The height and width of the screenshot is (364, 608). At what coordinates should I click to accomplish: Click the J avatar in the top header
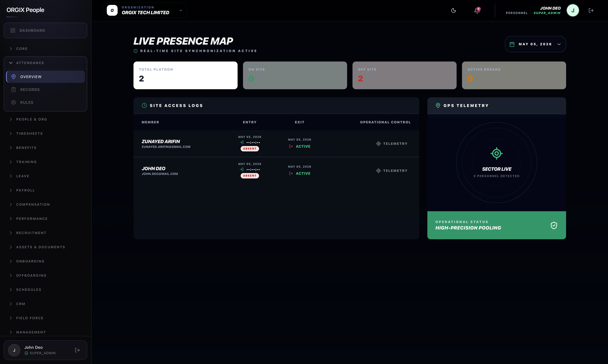(x=573, y=10)
